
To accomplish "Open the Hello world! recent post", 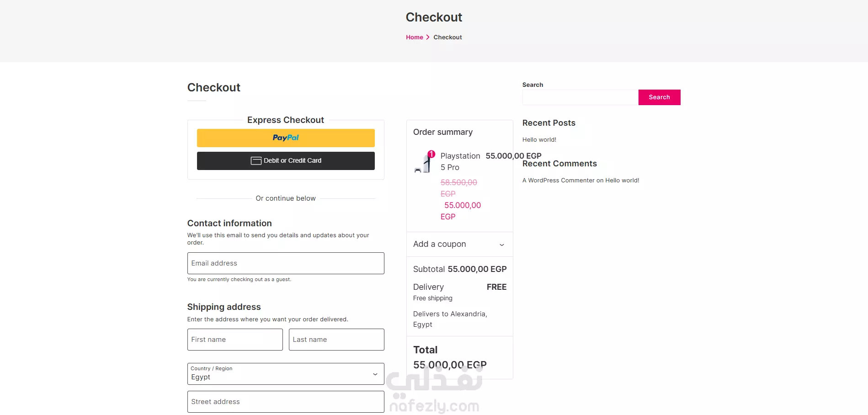I will pos(539,140).
